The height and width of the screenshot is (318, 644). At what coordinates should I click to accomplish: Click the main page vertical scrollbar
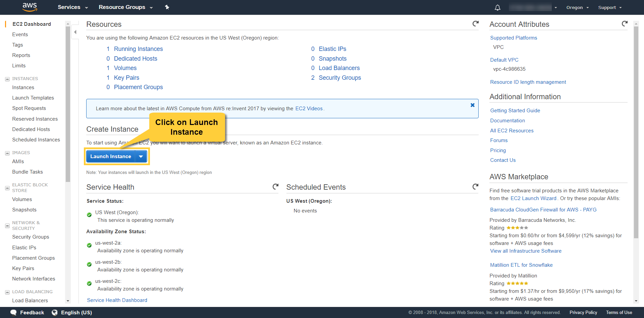pos(636,132)
